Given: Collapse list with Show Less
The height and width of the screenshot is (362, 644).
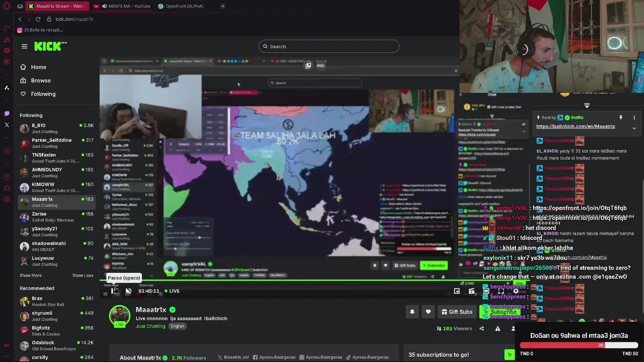Looking at the screenshot, I should (x=83, y=276).
